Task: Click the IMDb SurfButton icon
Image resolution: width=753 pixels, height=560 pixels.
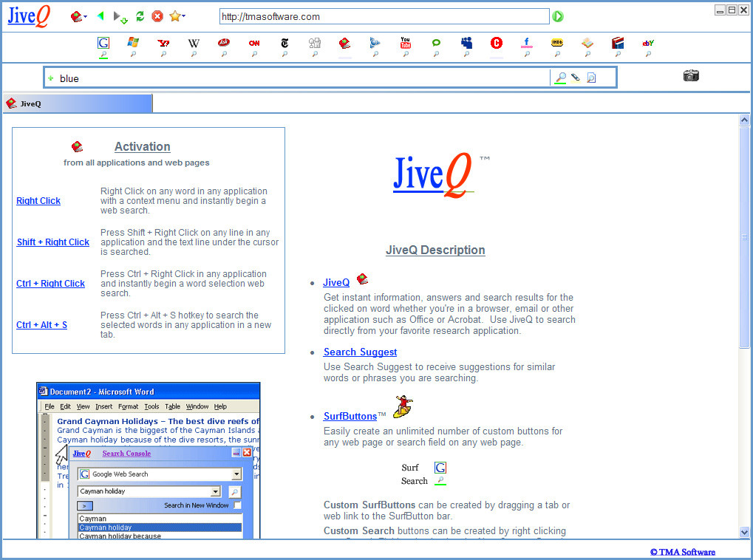Action: 557,43
